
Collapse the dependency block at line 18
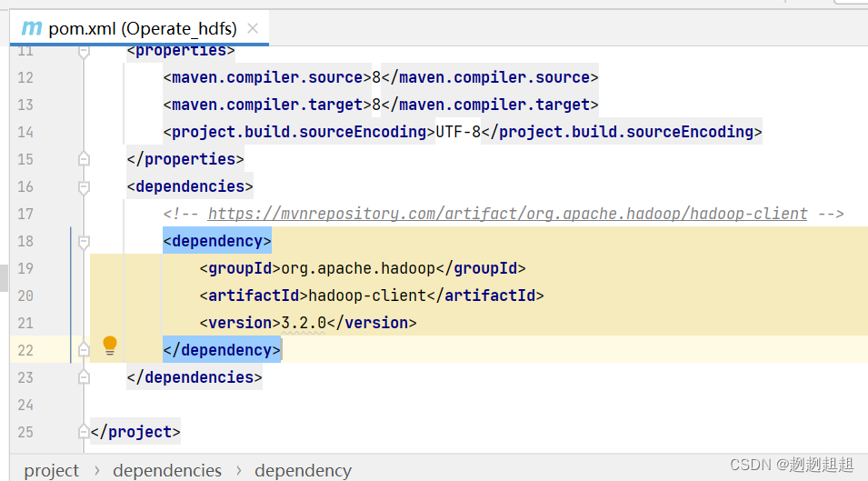coord(84,242)
